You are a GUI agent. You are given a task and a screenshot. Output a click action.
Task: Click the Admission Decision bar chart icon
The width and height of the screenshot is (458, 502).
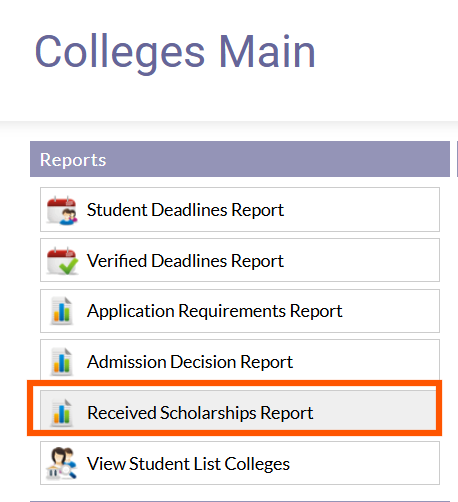pyautogui.click(x=62, y=362)
